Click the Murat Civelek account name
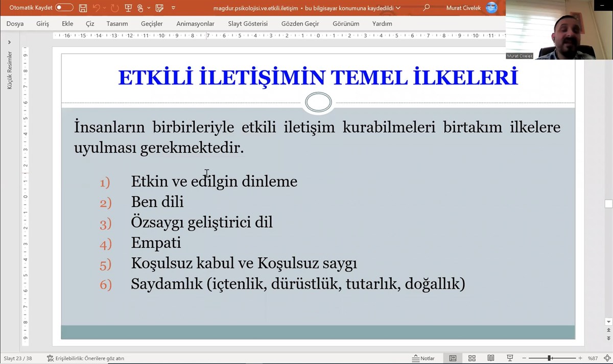 [464, 8]
